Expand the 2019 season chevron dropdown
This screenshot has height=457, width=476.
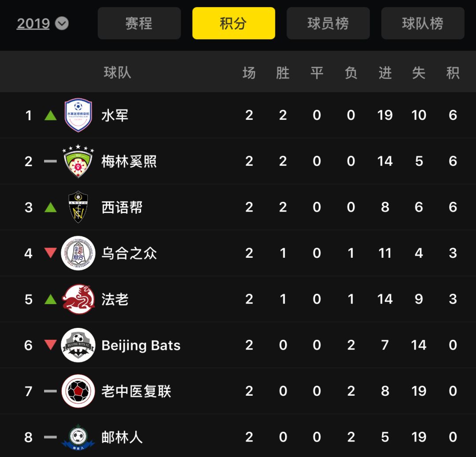pos(62,23)
